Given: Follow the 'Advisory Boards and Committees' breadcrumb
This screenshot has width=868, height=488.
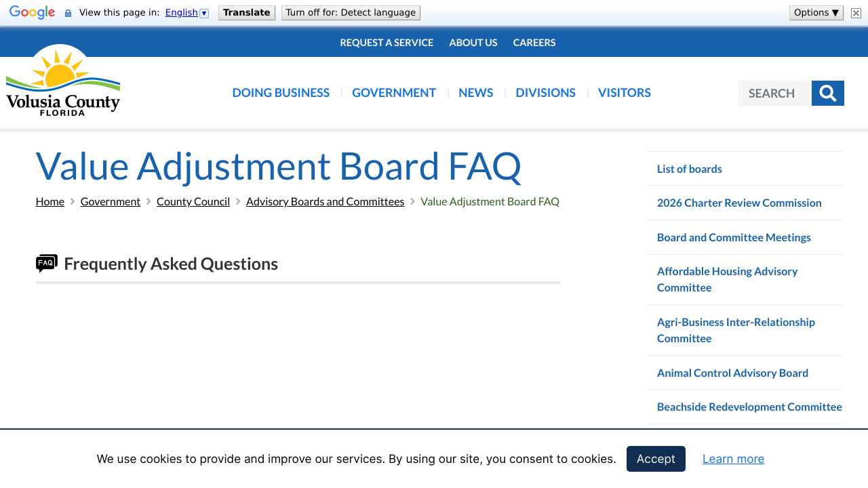Looking at the screenshot, I should coord(325,201).
